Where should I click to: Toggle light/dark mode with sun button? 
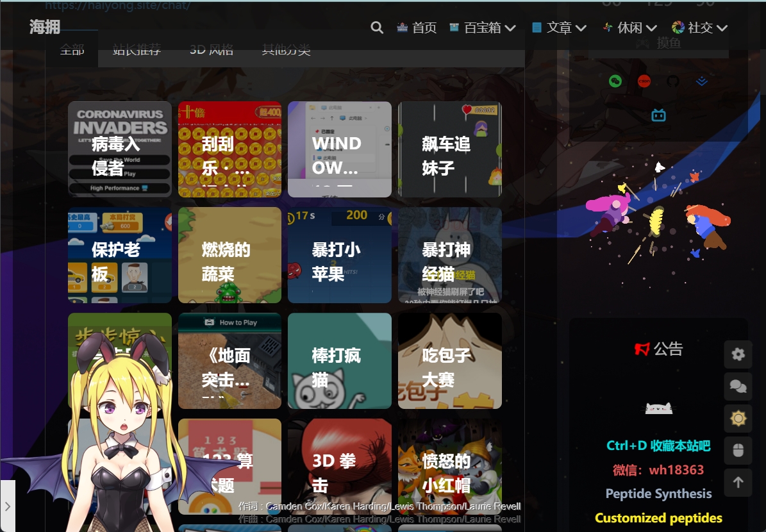(x=738, y=419)
